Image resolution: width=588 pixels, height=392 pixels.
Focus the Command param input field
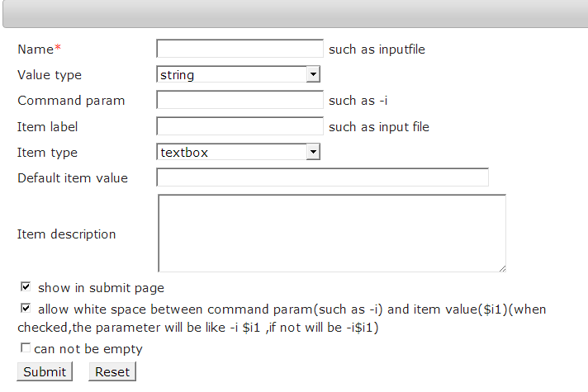click(x=239, y=100)
